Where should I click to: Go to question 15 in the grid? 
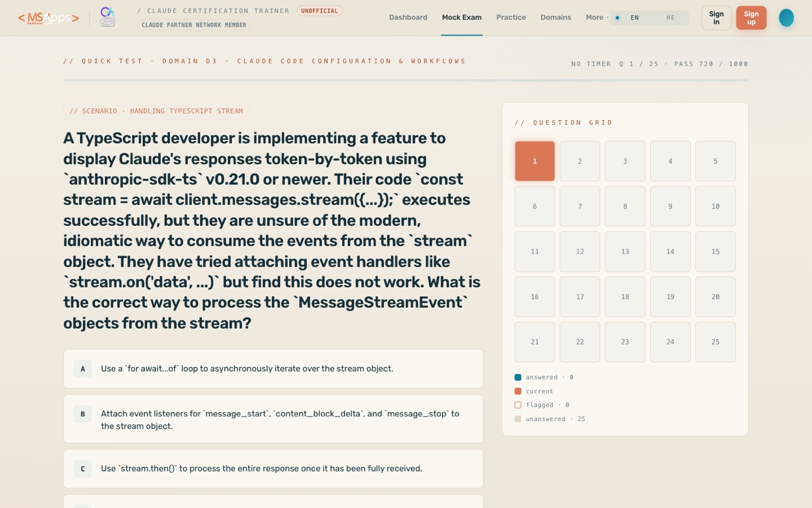pos(716,252)
